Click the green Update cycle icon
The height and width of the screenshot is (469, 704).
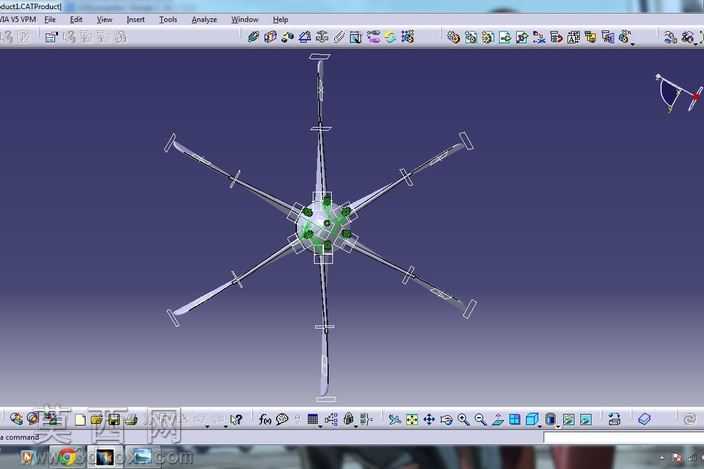pyautogui.click(x=390, y=37)
